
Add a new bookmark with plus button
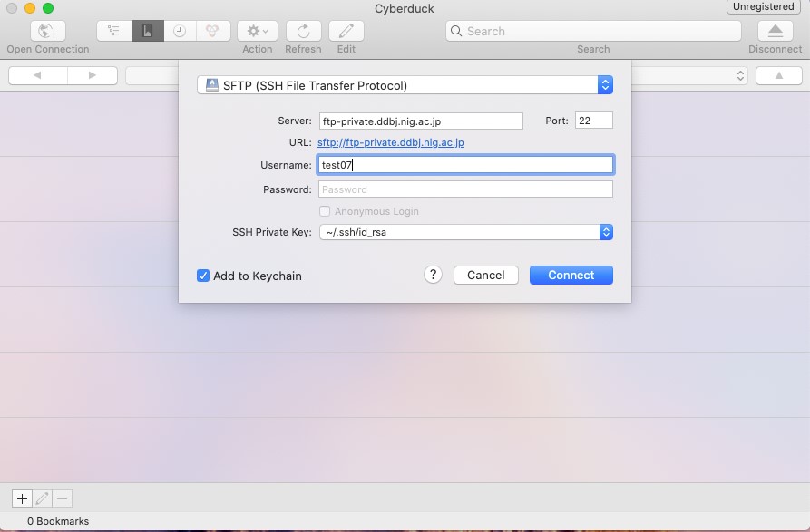point(22,498)
